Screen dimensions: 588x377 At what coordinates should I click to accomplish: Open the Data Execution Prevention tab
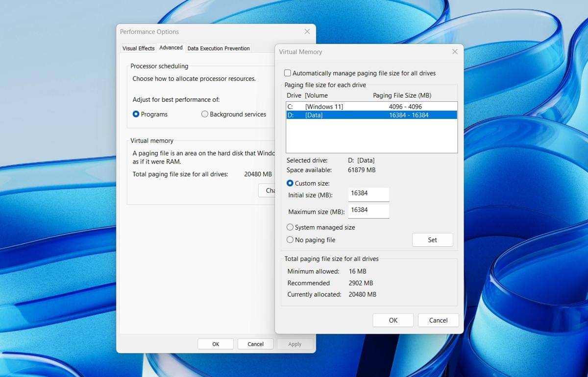pyautogui.click(x=219, y=48)
